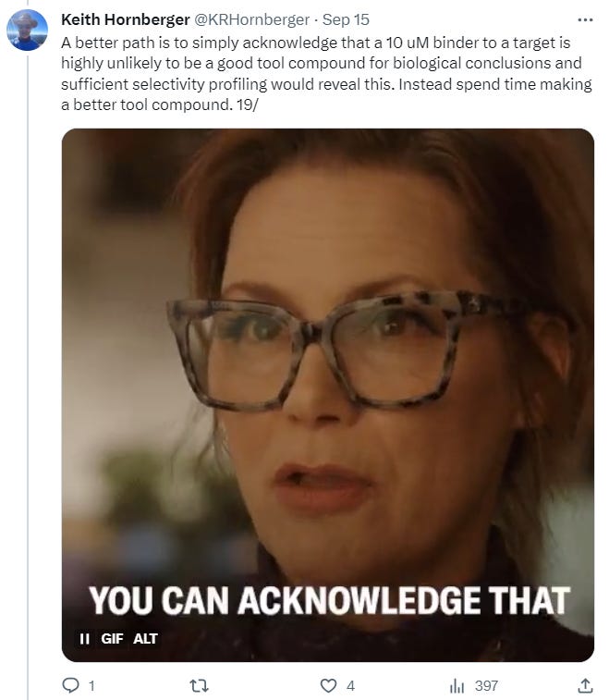Repost this tweet using the retweet icon
Screen dimensions: 609x700
click(x=199, y=685)
